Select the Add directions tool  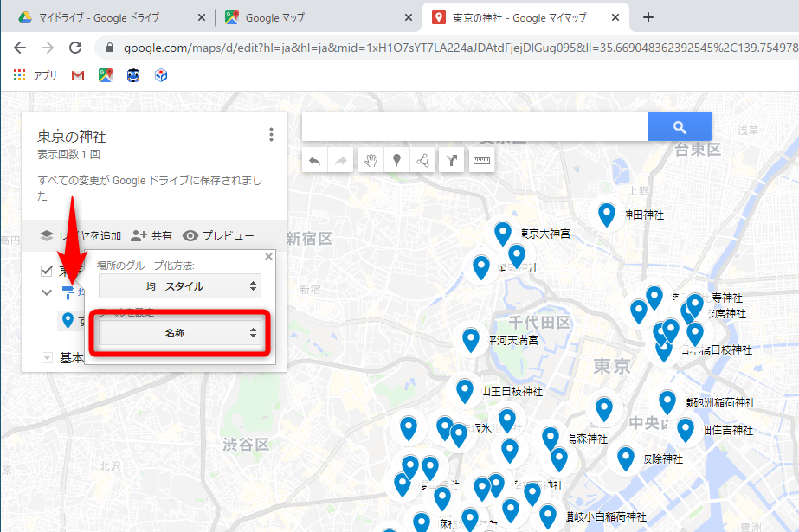[x=452, y=160]
